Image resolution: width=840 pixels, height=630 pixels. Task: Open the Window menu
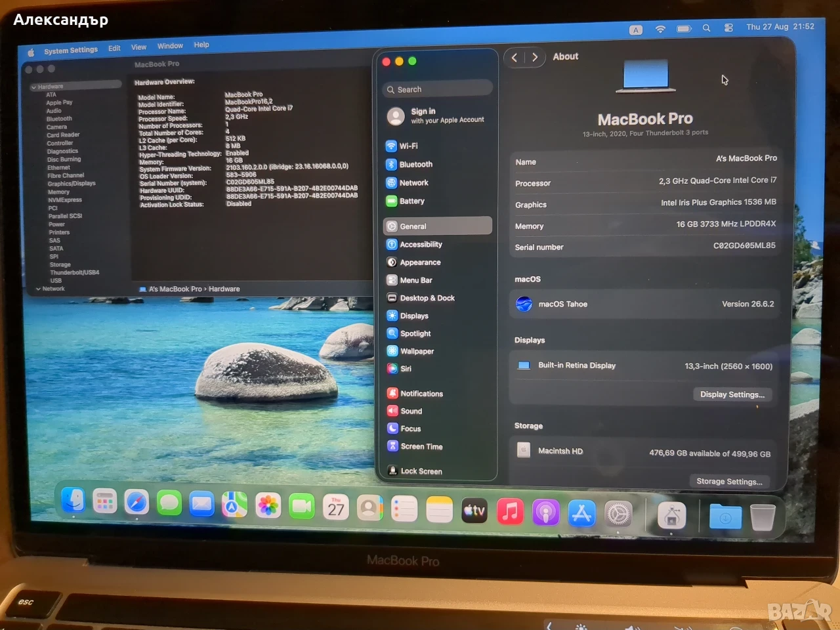(170, 46)
